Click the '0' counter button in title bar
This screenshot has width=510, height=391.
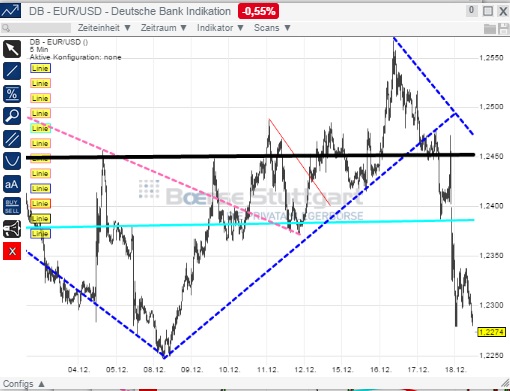point(471,10)
